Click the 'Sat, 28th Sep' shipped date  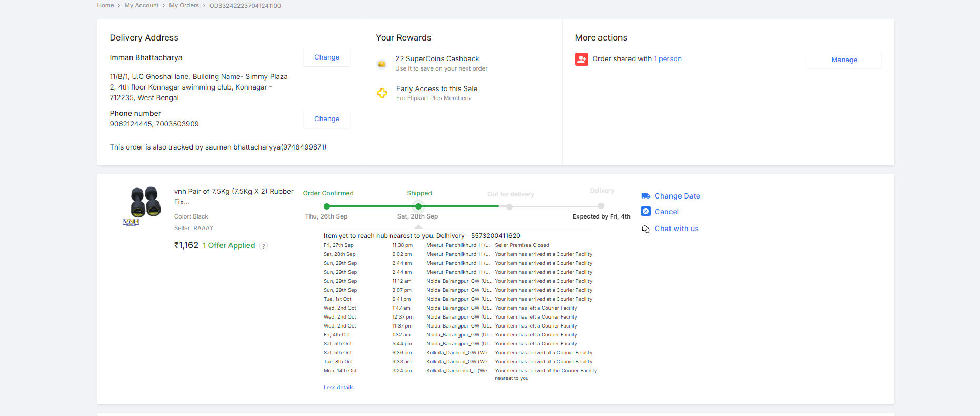point(417,216)
